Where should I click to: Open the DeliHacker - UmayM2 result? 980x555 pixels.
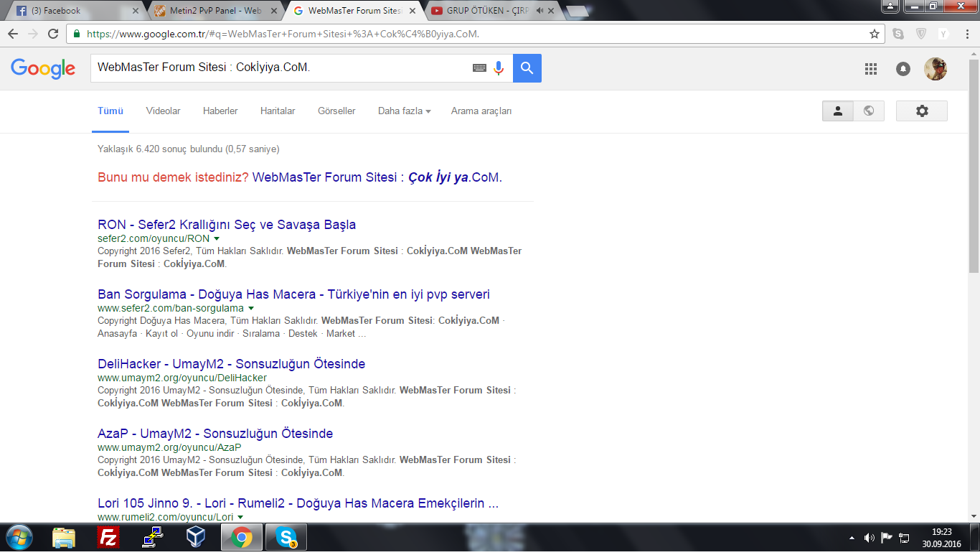pos(232,364)
